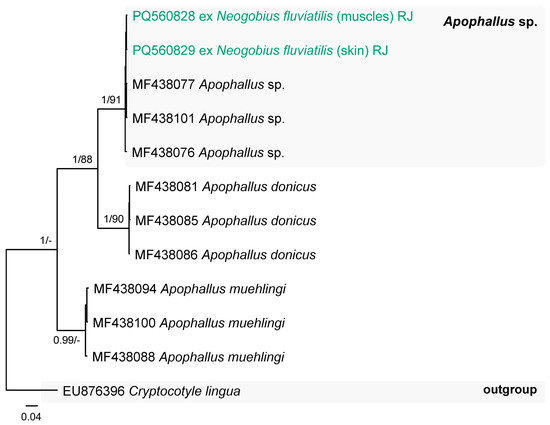The width and height of the screenshot is (550, 425).
Task: Click the 1/91 node support value
Action: pos(111,100)
